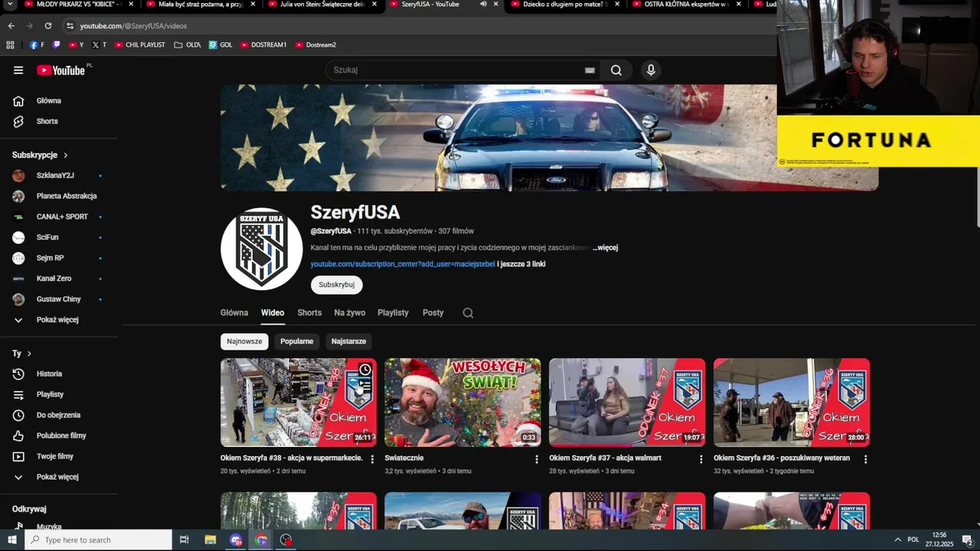Select the Najnowsze filter chip
980x551 pixels.
point(244,341)
